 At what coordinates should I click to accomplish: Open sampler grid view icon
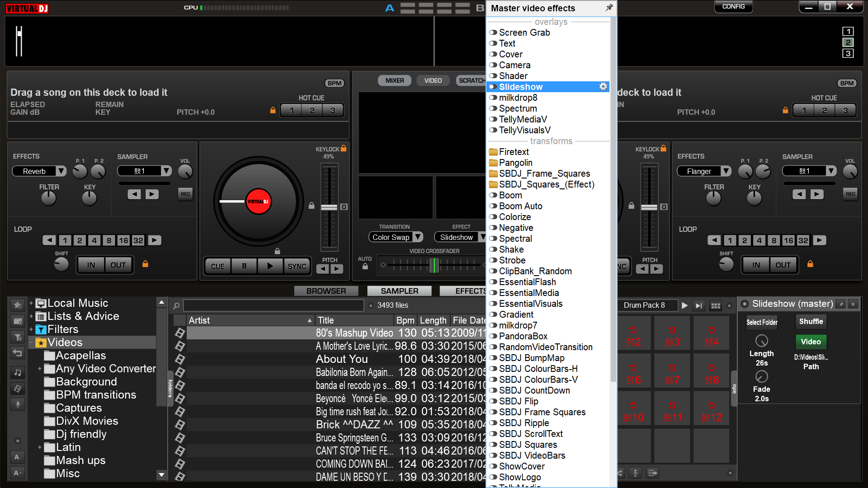716,305
